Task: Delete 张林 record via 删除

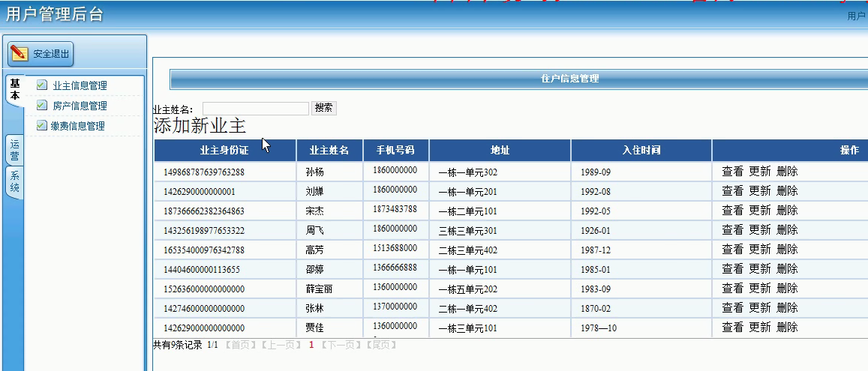Action: pos(787,307)
